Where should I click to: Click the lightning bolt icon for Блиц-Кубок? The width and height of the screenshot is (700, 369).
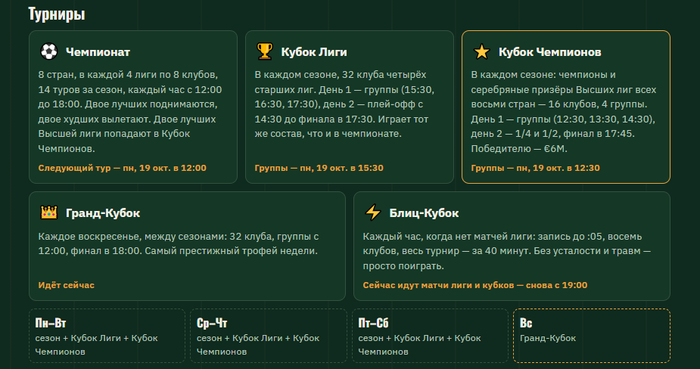[373, 213]
